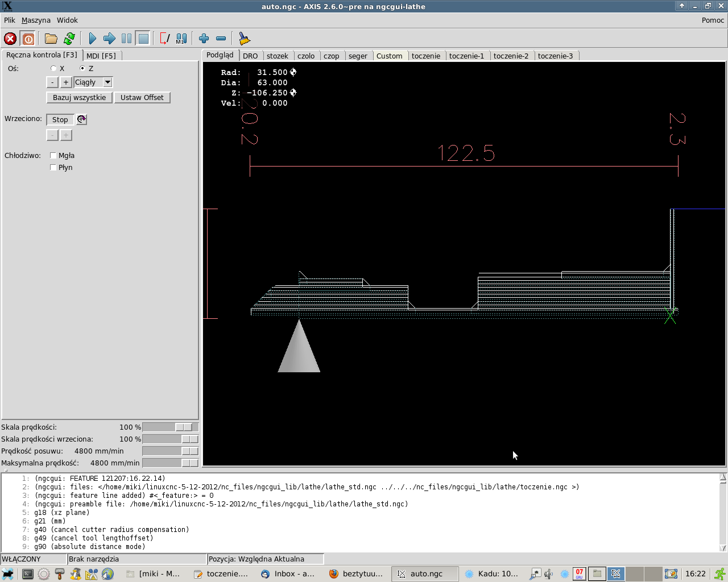Click spindle rotation direction icon

(x=81, y=119)
